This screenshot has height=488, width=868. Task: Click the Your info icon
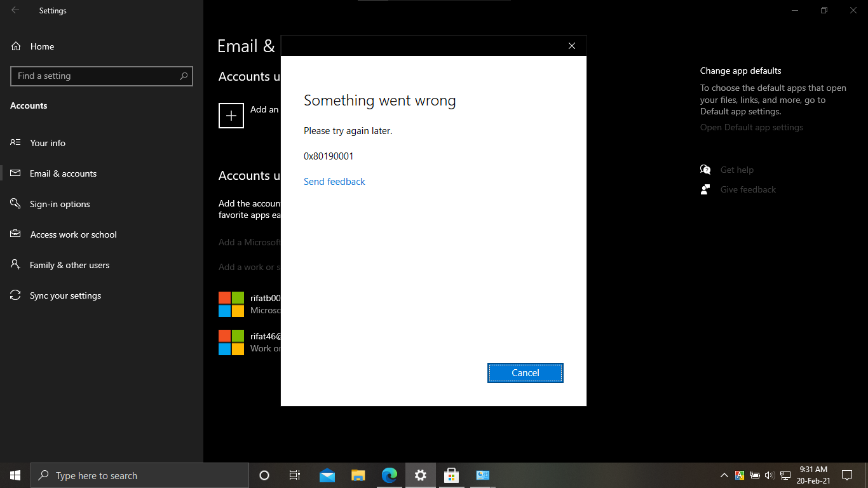[x=15, y=142]
